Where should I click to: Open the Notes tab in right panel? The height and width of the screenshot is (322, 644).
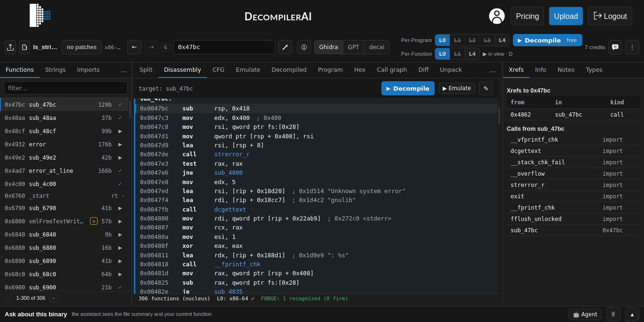pos(566,70)
